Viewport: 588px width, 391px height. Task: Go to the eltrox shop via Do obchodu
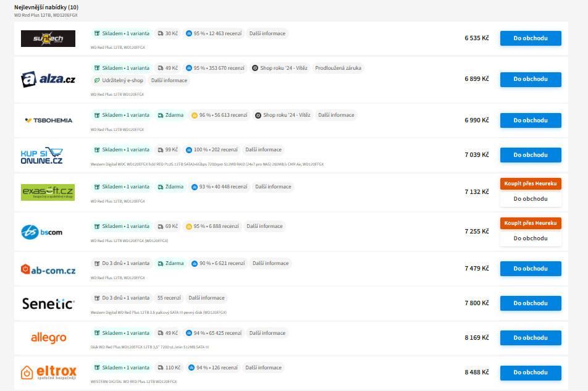(x=530, y=372)
